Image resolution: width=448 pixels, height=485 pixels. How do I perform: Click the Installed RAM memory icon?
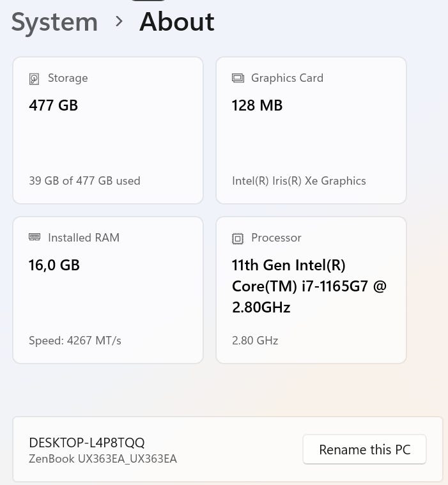[35, 238]
